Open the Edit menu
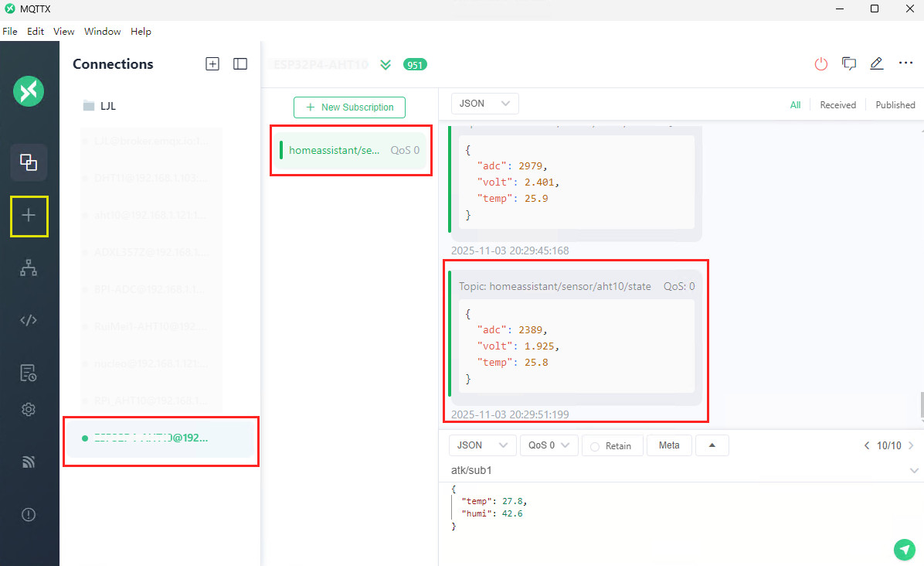Screen dimensions: 924x566 (36, 31)
